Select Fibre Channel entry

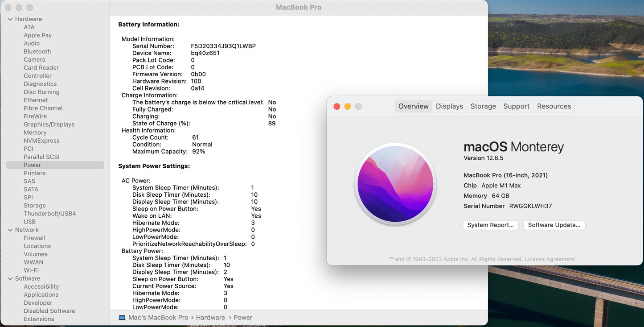click(43, 108)
